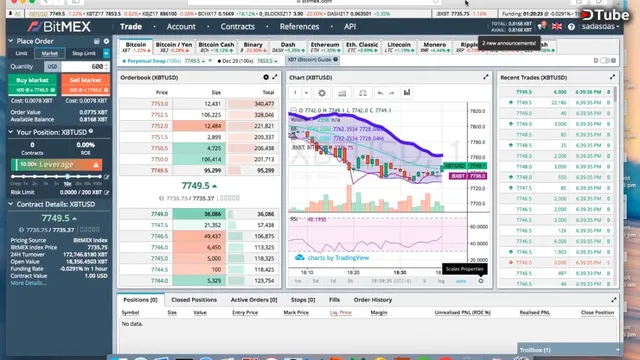Open the sadasdas account dropdown
This screenshot has width=640, height=360.
pyautogui.click(x=600, y=27)
